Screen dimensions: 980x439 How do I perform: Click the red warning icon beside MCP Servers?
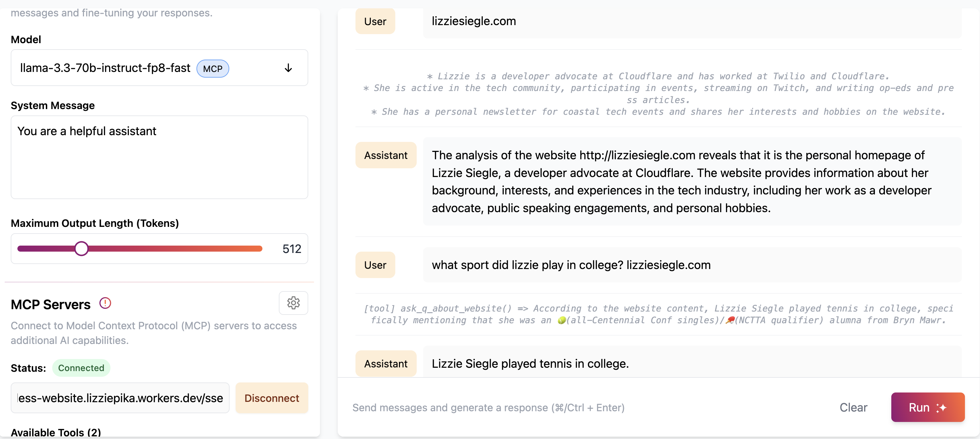coord(105,303)
